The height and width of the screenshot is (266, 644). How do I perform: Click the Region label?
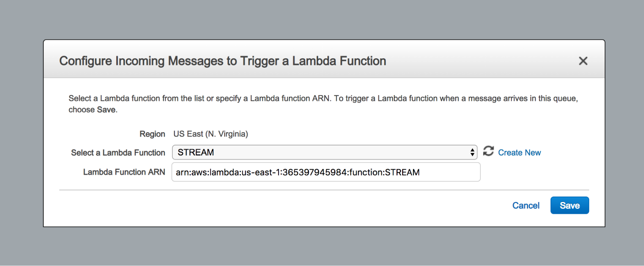coord(152,134)
